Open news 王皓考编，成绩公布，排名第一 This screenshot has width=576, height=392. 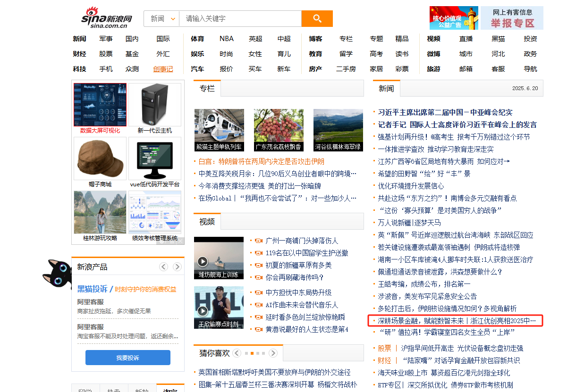point(424,284)
